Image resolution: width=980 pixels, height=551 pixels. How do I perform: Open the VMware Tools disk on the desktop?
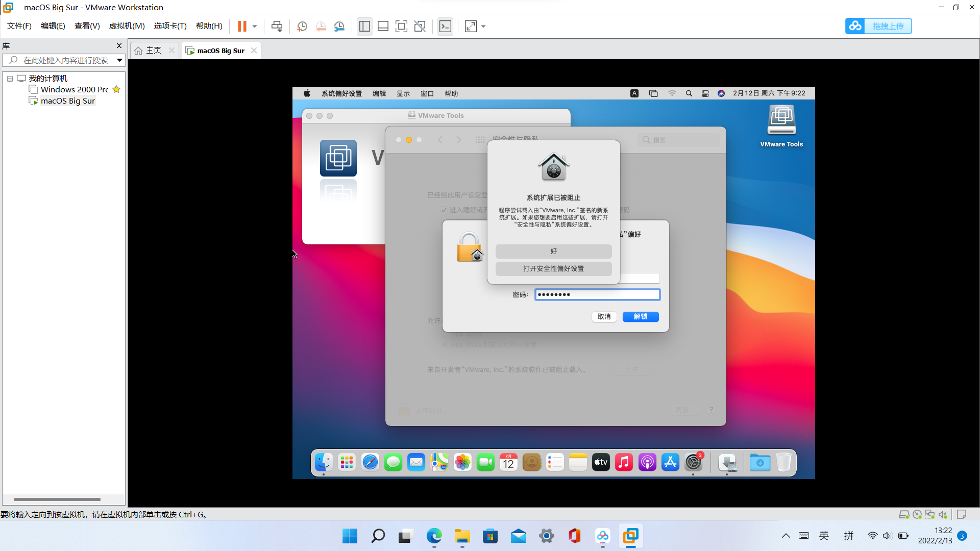pyautogui.click(x=781, y=120)
